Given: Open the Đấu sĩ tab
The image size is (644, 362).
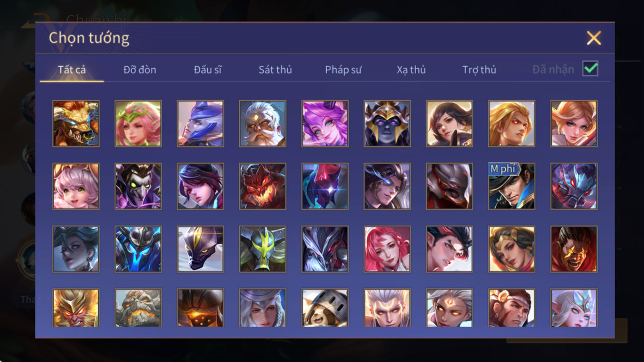Looking at the screenshot, I should coord(208,70).
